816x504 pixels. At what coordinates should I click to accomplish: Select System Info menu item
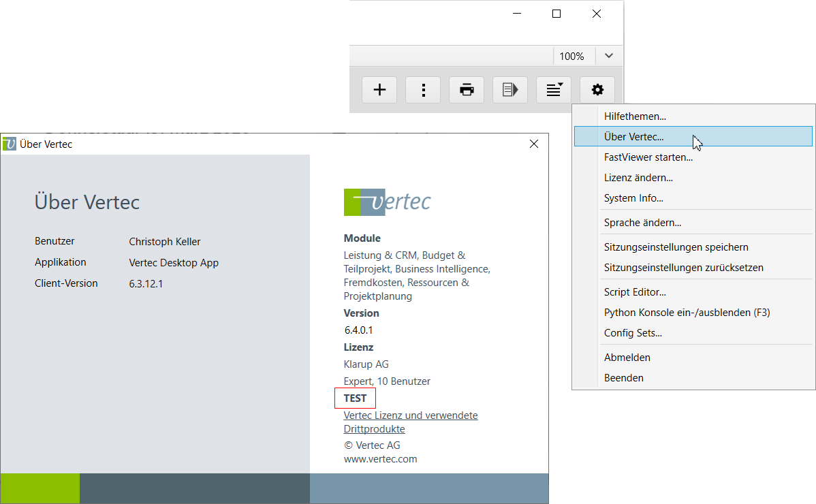click(x=633, y=198)
